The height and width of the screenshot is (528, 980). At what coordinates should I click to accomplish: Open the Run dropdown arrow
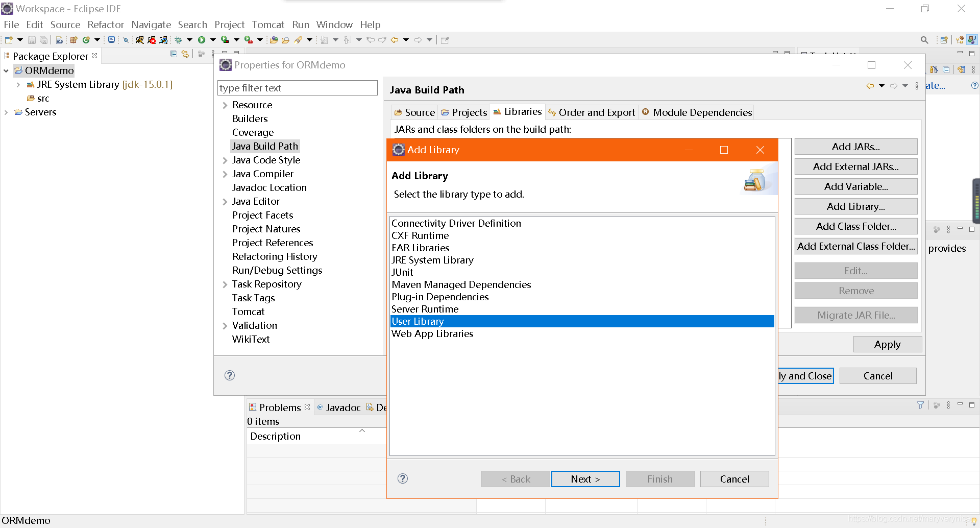(213, 40)
